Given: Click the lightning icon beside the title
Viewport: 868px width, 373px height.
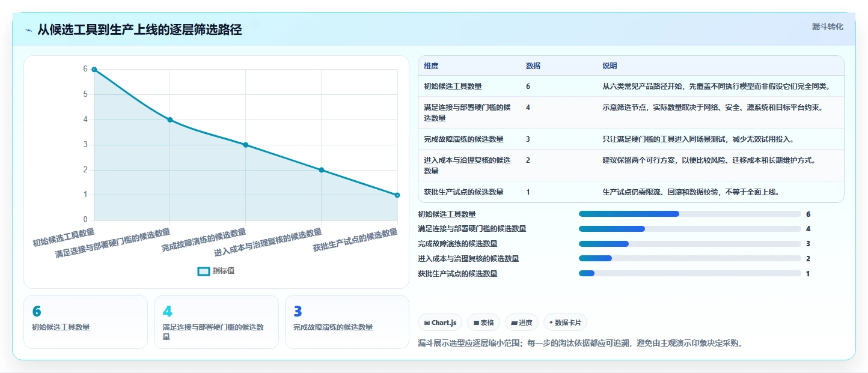Looking at the screenshot, I should [28, 29].
